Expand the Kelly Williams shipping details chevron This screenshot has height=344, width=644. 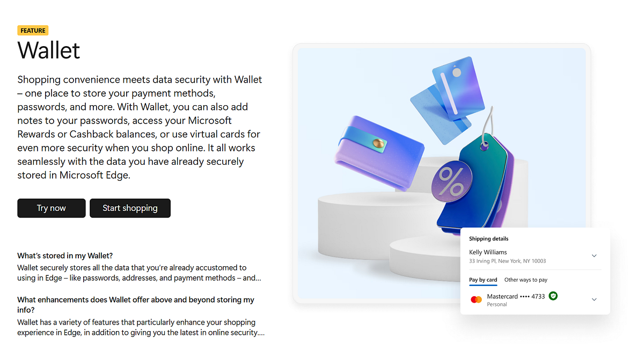594,255
